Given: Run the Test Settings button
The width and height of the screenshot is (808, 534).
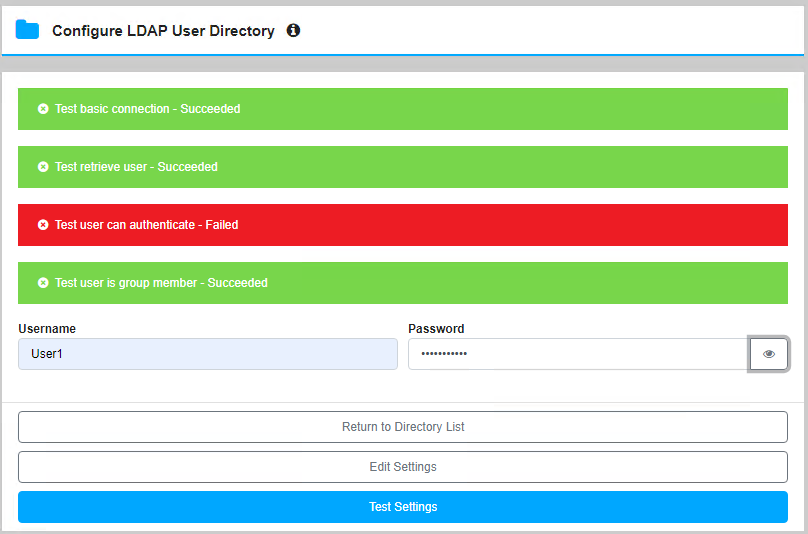Looking at the screenshot, I should [x=403, y=507].
